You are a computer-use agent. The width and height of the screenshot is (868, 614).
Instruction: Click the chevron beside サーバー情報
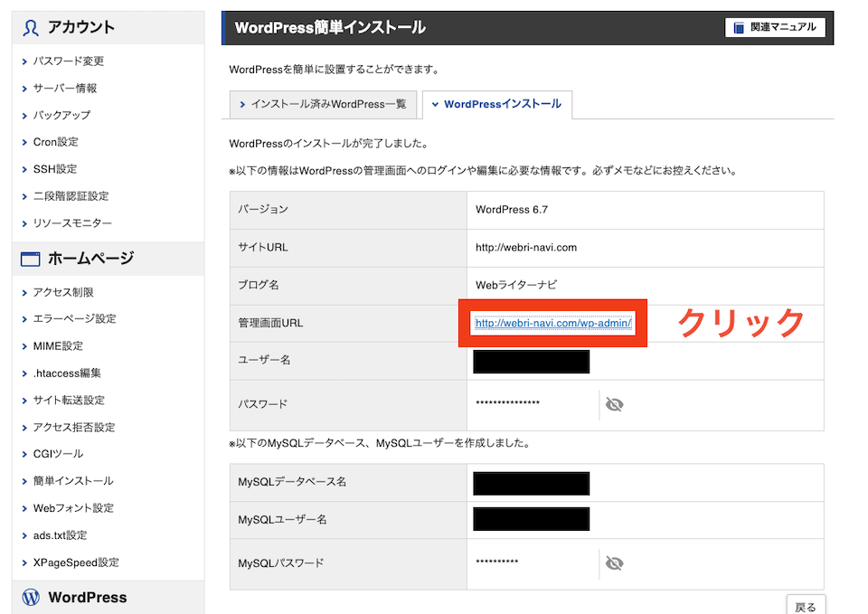pyautogui.click(x=24, y=89)
